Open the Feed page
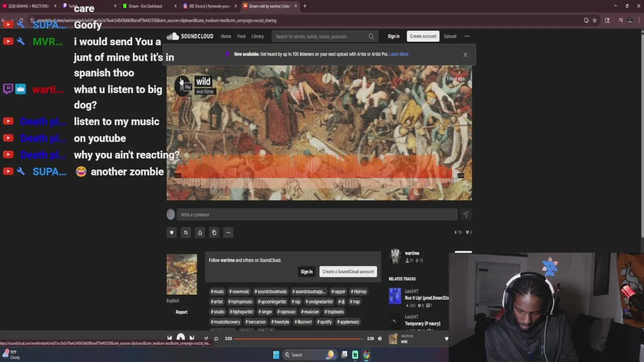 tap(242, 36)
